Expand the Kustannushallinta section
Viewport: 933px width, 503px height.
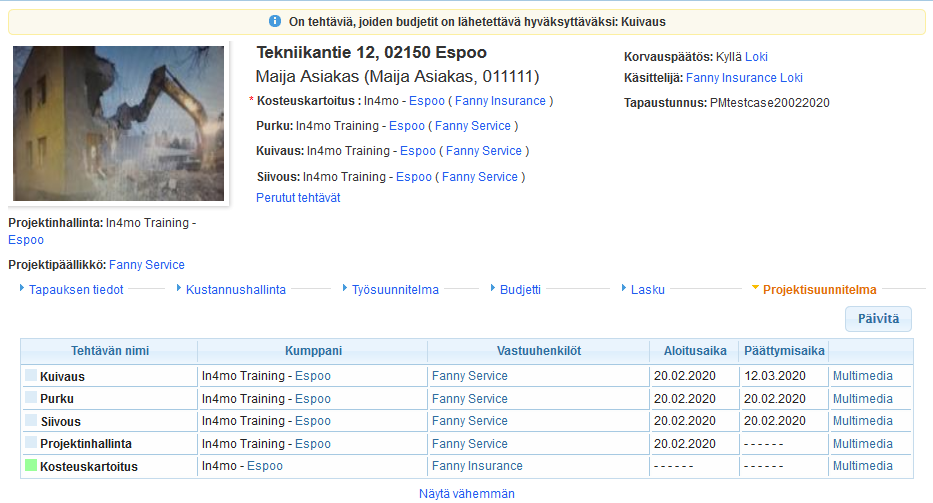tap(235, 290)
